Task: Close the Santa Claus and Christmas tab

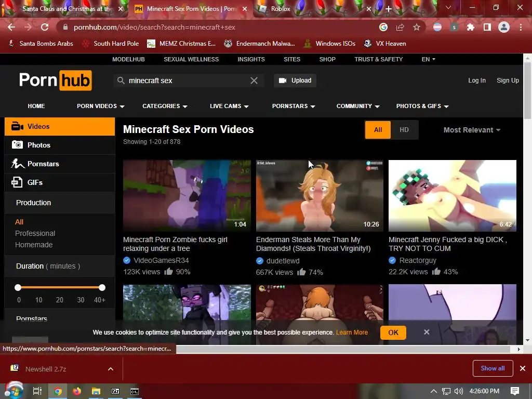Action: 121,9
